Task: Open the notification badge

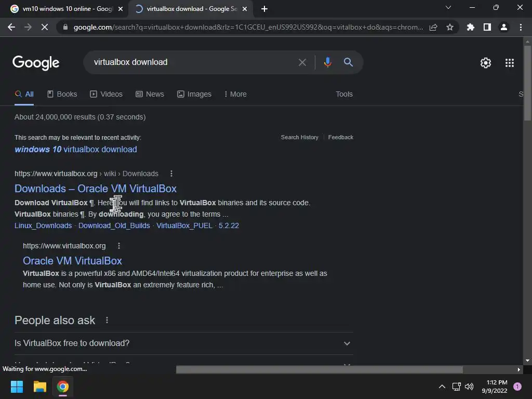Action: click(x=517, y=387)
